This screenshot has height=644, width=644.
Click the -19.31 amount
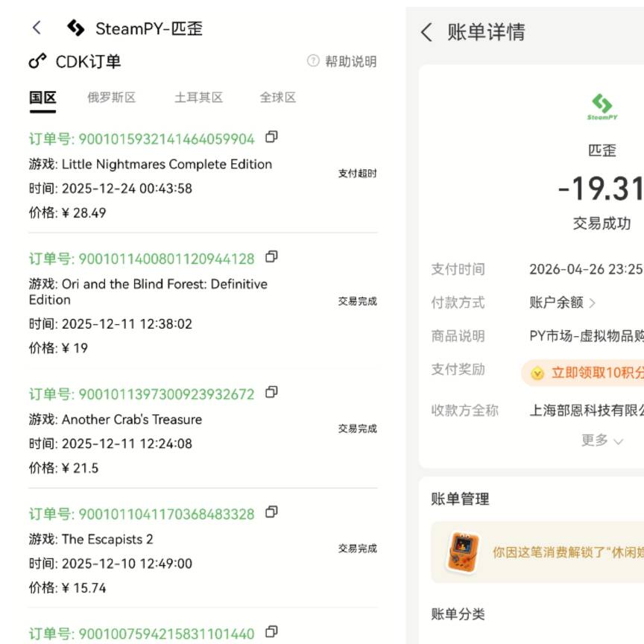[x=601, y=189]
